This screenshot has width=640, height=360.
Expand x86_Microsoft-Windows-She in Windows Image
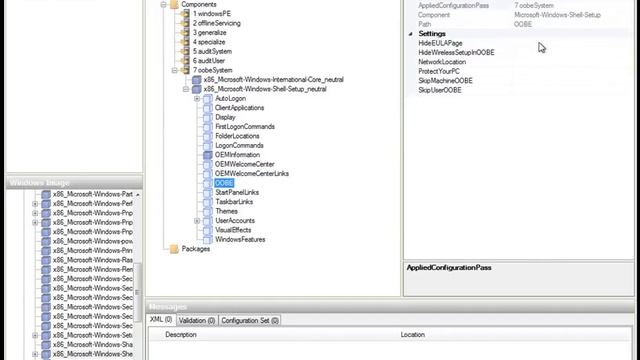tap(35, 354)
